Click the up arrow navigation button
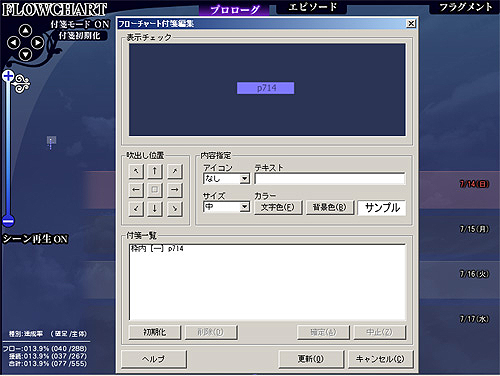500x376 pixels. point(26,31)
